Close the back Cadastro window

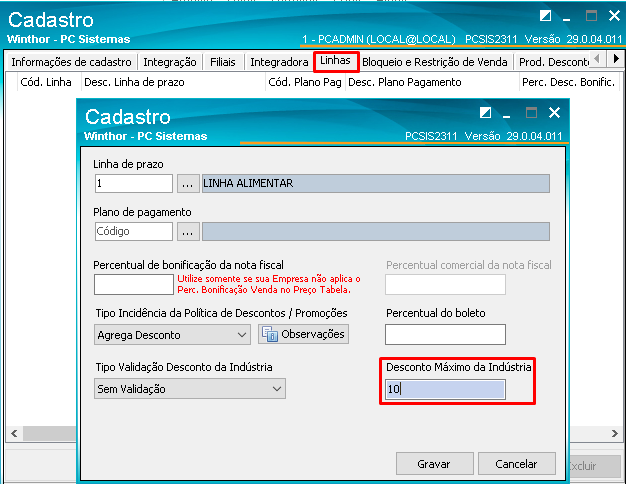[x=614, y=16]
